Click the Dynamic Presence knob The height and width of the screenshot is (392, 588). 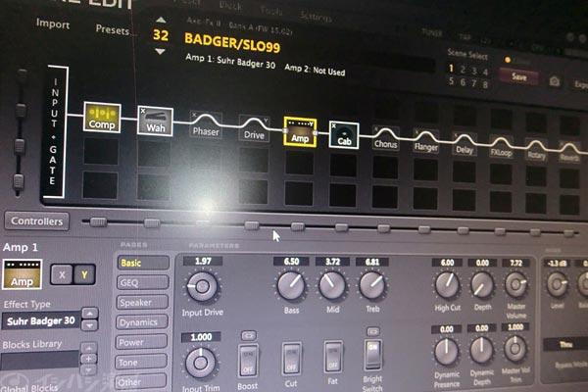(446, 352)
